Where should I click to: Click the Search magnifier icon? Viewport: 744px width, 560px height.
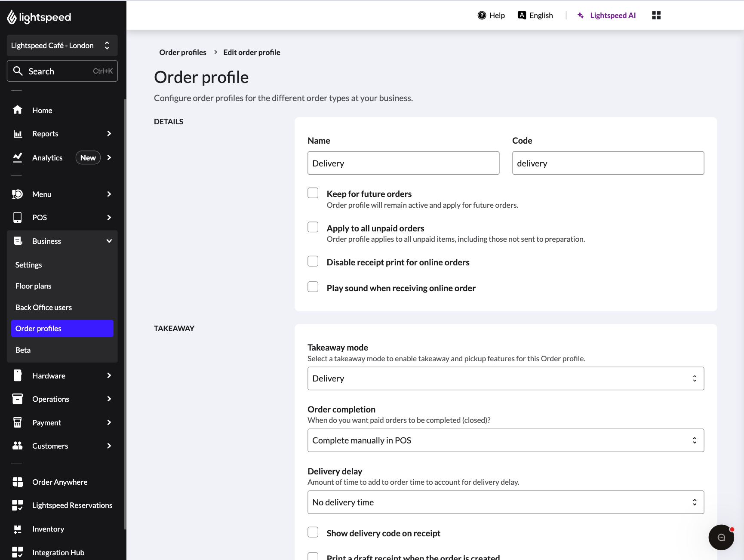18,71
